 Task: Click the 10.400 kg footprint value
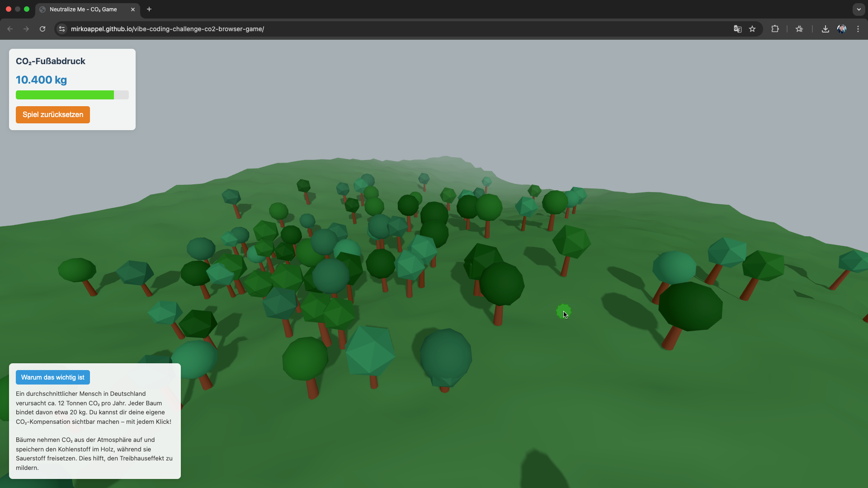(x=41, y=80)
